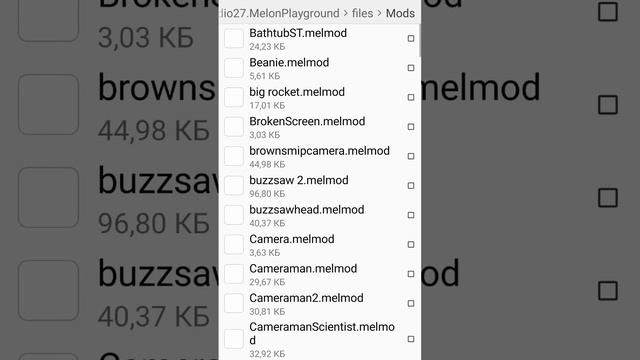Open the buzzsawhead.melmod file name
Screen dimensions: 640x360
[x=307, y=210]
